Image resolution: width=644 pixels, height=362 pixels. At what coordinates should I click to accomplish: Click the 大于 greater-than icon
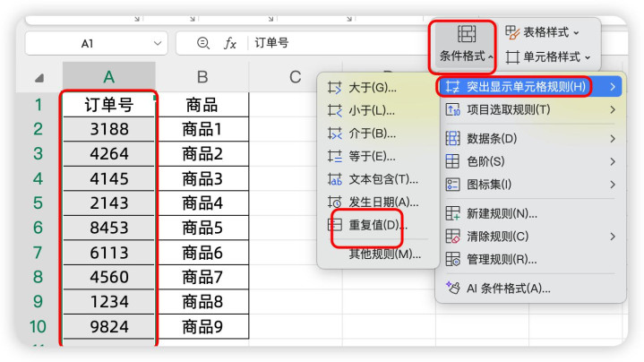pos(334,88)
